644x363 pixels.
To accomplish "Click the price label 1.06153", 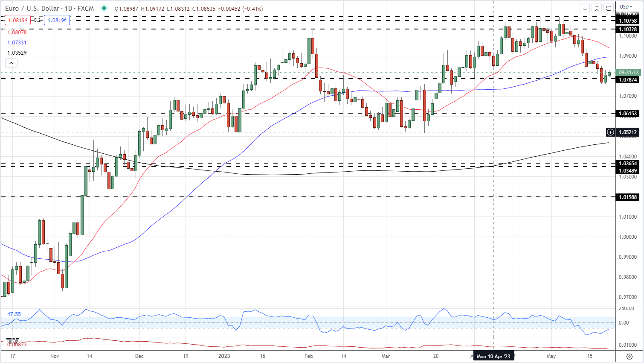I will [x=628, y=114].
